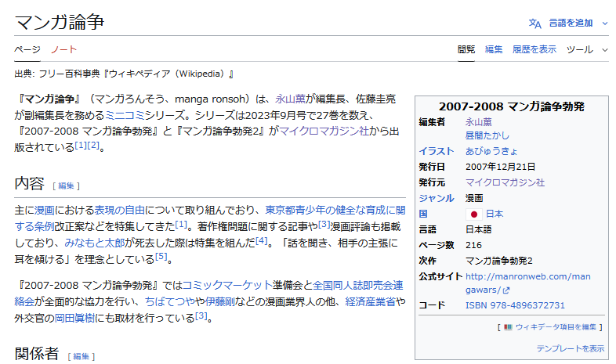Follow the 永山薫 link in intro paragraph

pos(290,99)
